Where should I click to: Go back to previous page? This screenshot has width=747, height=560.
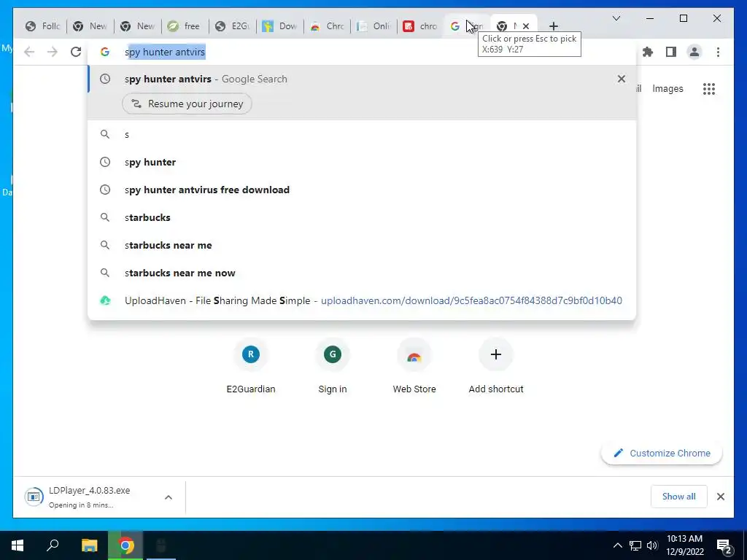click(x=29, y=52)
